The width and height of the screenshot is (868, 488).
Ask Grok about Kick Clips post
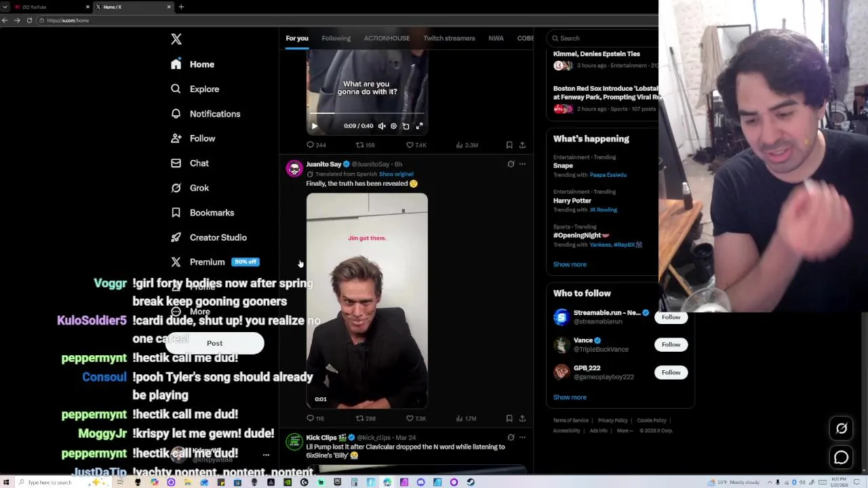pos(511,438)
